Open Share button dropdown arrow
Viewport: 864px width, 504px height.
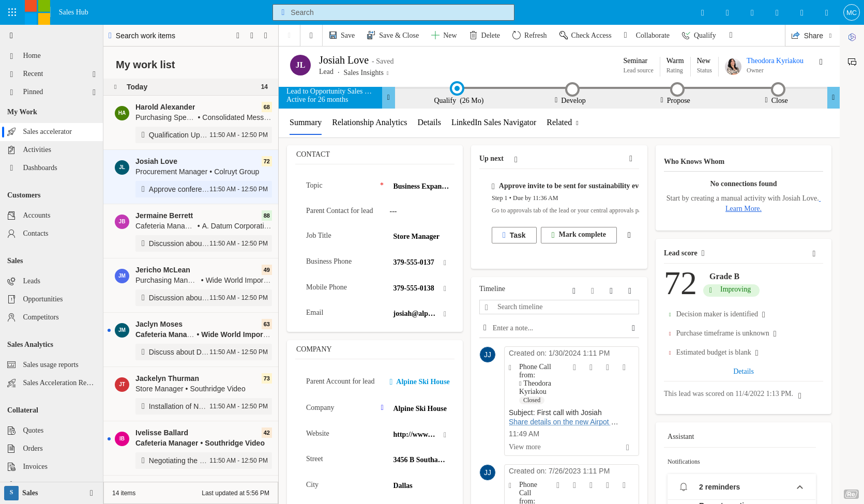830,36
